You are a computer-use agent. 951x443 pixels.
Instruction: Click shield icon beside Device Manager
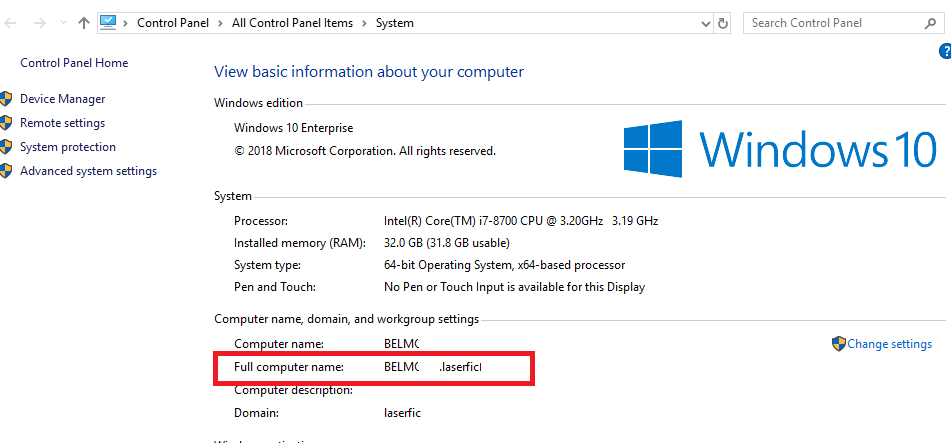(x=6, y=99)
